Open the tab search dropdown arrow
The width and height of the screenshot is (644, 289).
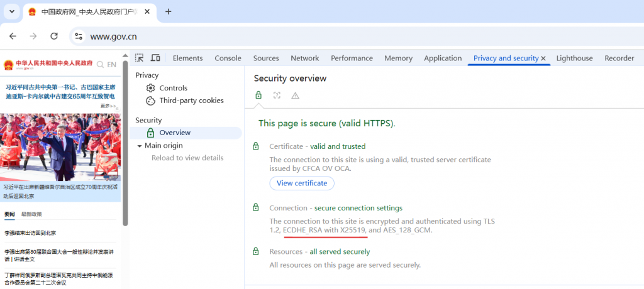[x=11, y=11]
